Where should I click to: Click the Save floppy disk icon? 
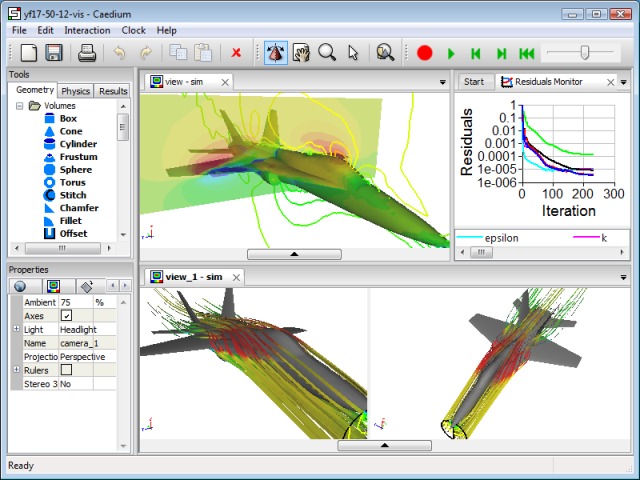(53, 53)
